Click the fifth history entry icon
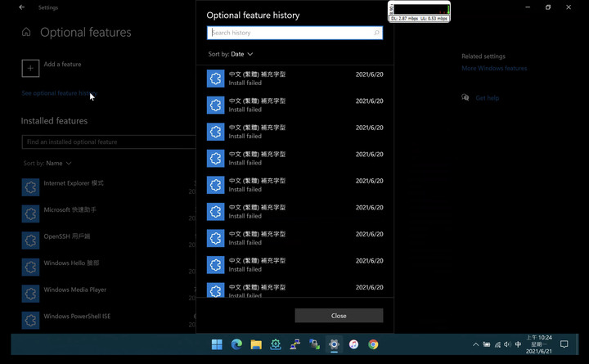This screenshot has height=364, width=589. coord(216,185)
